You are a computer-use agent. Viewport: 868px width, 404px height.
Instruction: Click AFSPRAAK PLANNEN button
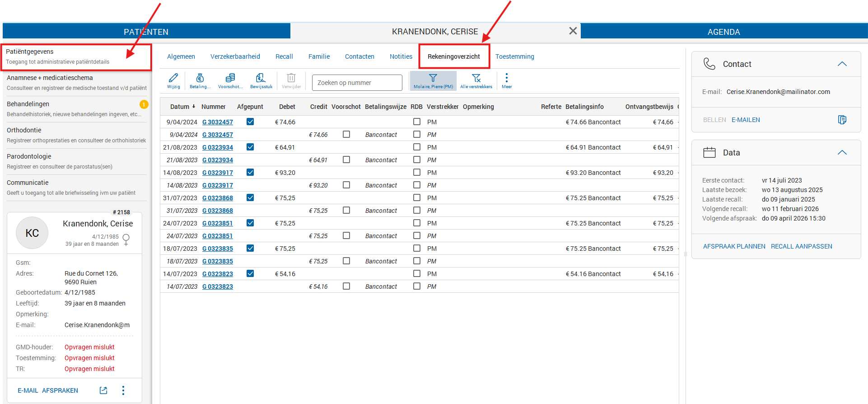(734, 246)
